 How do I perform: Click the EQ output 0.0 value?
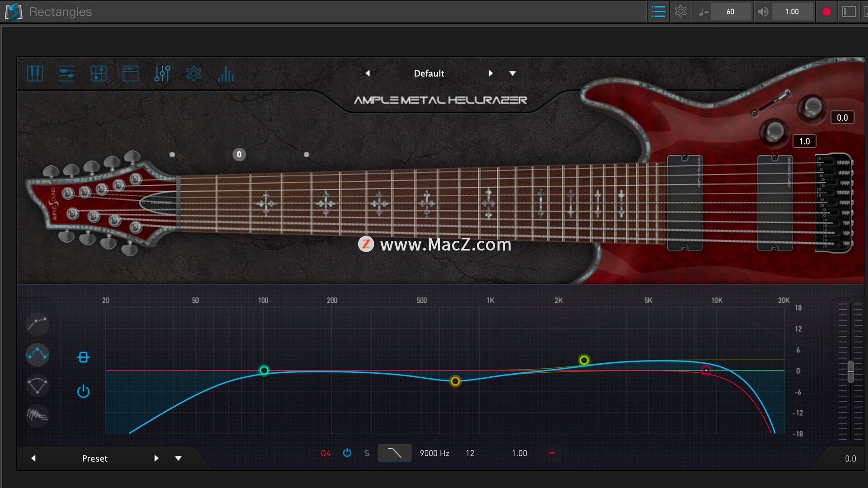(850, 459)
